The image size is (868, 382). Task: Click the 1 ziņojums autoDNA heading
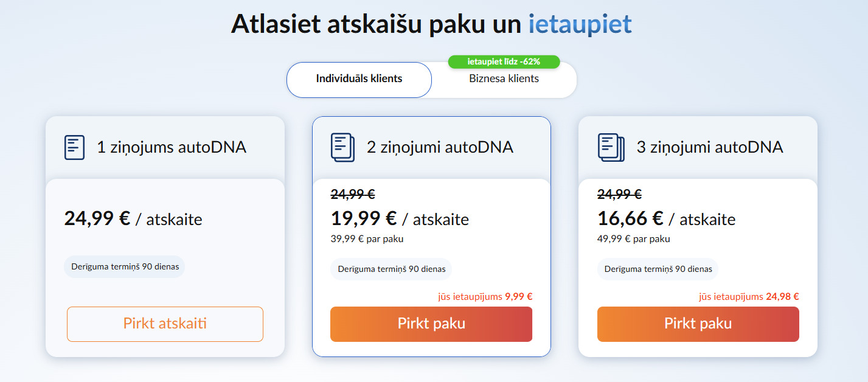(172, 147)
